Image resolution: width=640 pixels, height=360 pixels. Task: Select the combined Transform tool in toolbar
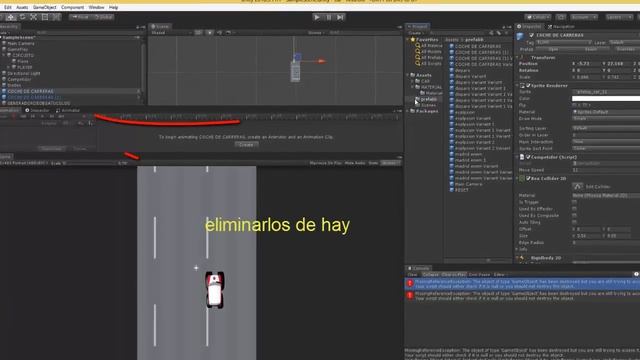pos(56,17)
